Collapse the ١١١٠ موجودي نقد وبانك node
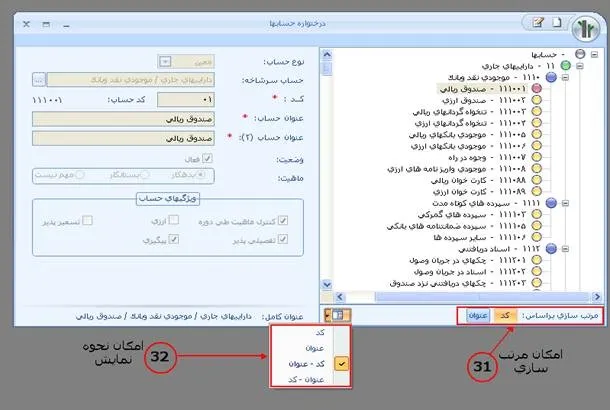This screenshot has width=610, height=410. click(x=565, y=77)
